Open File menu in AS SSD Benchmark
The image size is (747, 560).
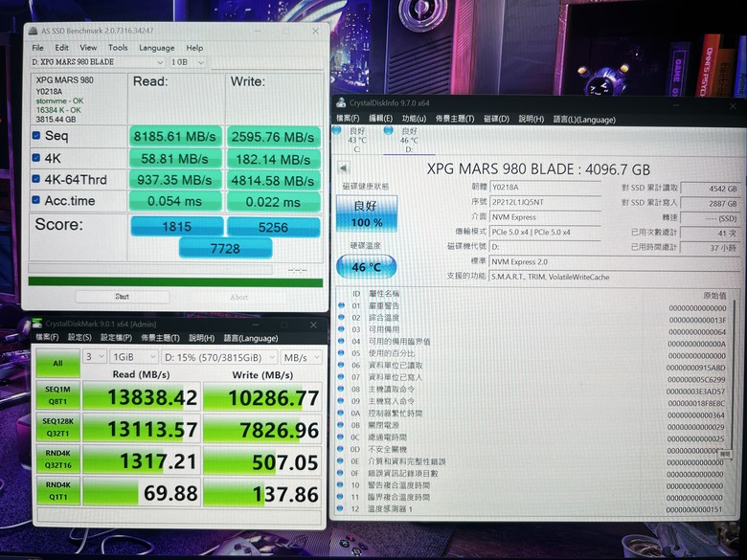point(37,48)
